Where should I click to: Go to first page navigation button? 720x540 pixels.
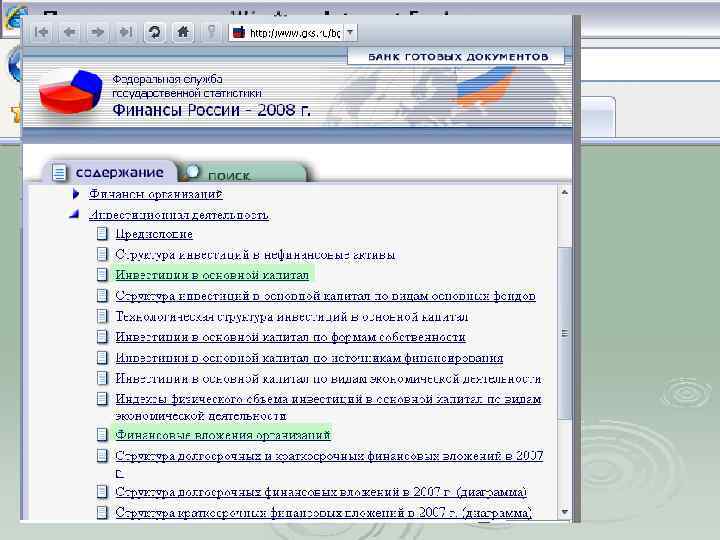point(42,32)
